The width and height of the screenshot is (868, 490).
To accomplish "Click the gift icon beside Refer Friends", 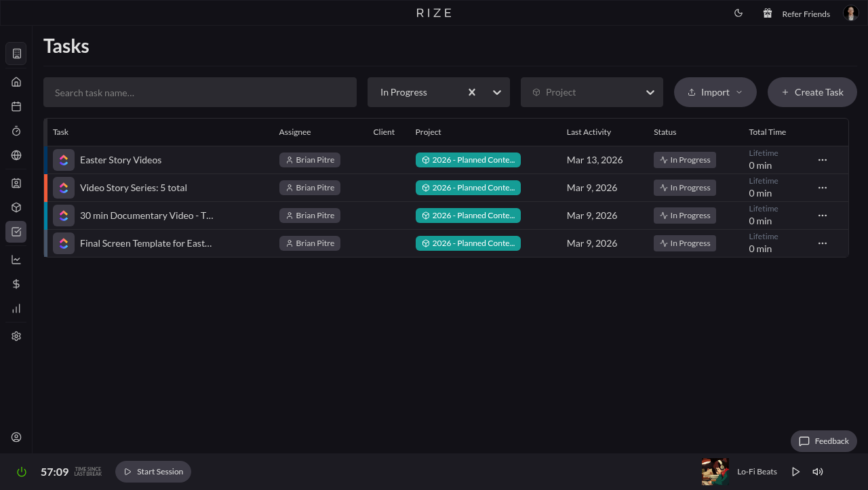I will [767, 14].
